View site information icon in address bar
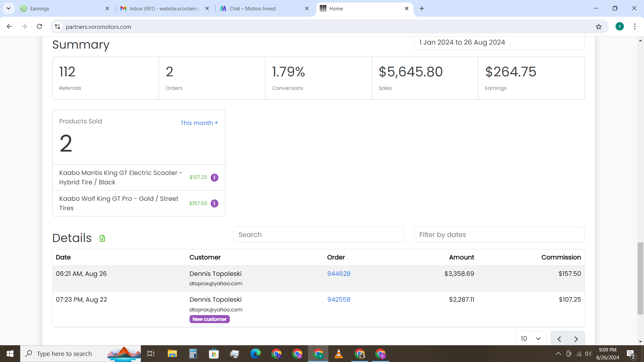 click(58, 26)
